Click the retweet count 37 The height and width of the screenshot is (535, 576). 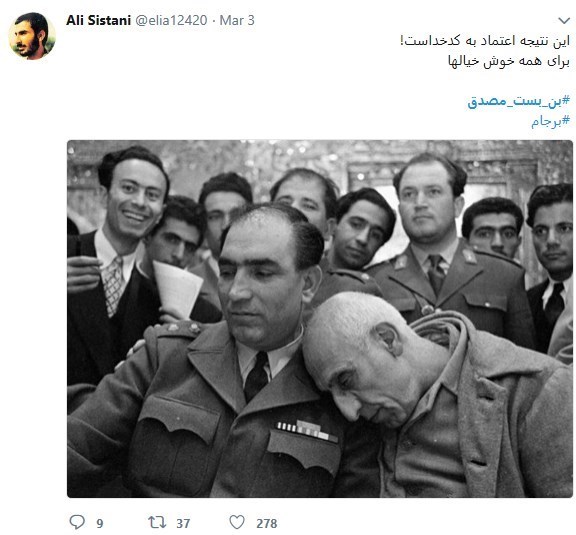[183, 523]
